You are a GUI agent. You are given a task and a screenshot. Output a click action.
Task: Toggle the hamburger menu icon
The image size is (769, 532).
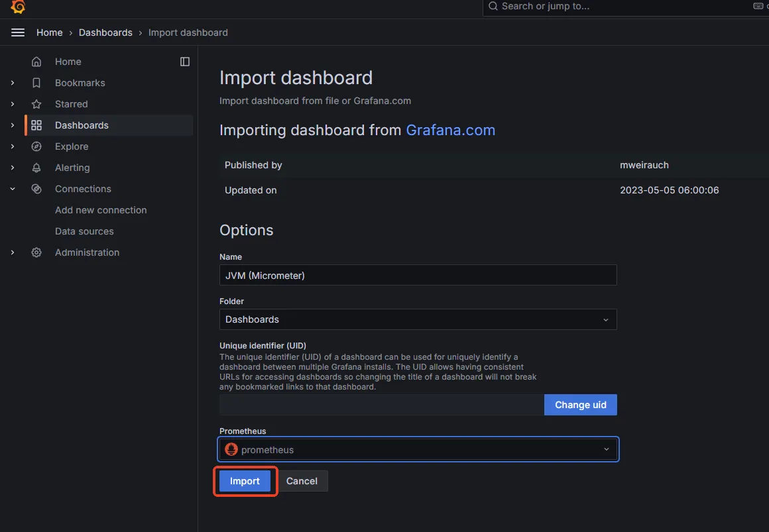18,32
